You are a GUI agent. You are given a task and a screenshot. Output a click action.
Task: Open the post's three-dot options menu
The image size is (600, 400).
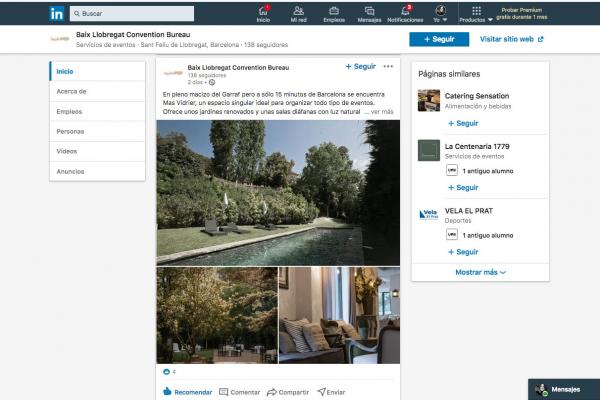coord(388,67)
